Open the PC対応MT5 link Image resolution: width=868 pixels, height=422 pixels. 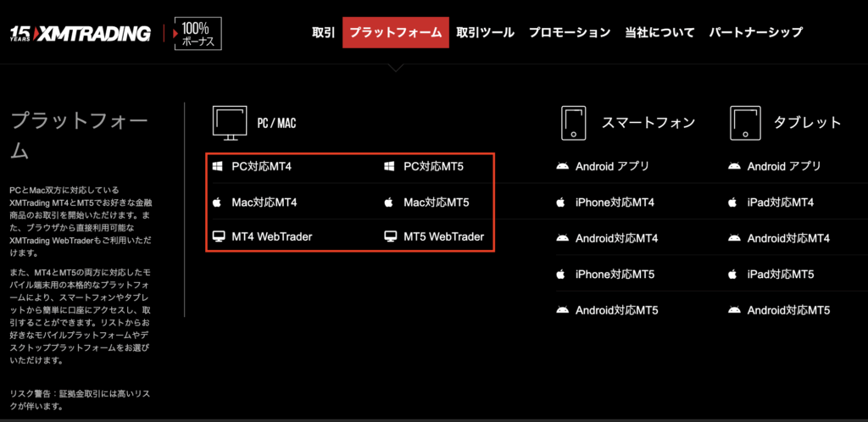(x=433, y=166)
